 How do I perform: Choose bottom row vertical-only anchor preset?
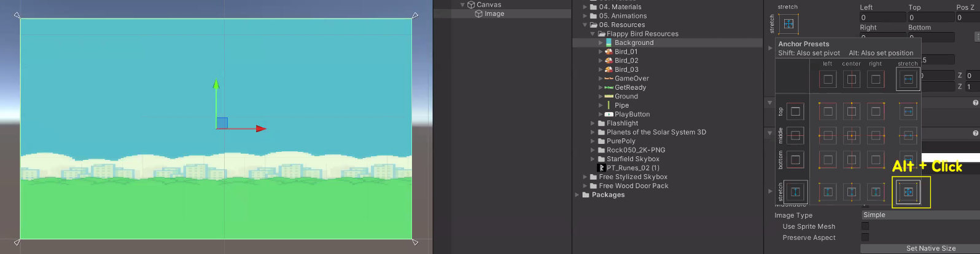795,160
